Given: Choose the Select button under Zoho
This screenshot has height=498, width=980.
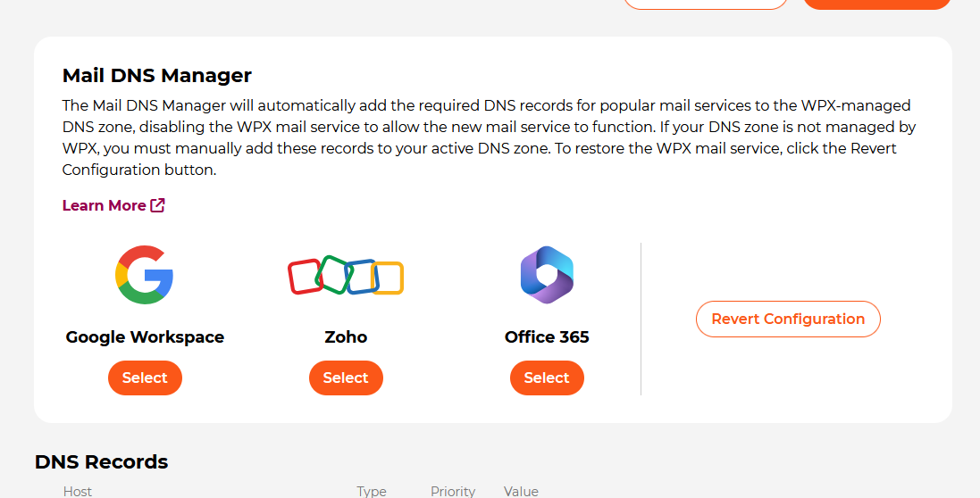Looking at the screenshot, I should (346, 378).
